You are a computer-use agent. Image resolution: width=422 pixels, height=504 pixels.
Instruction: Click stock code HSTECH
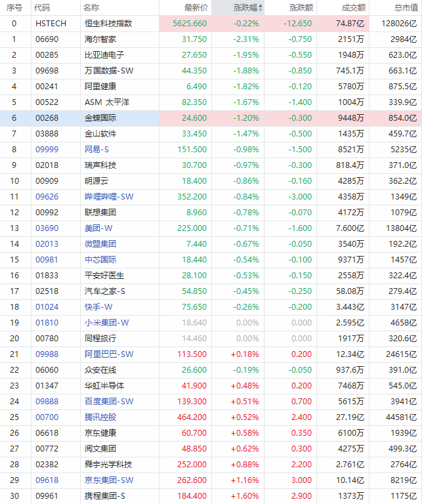51,24
